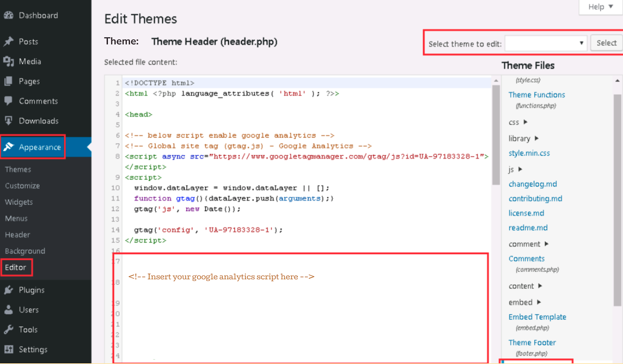Open Comments (comments.php) file link
The height and width of the screenshot is (364, 623).
click(x=526, y=258)
